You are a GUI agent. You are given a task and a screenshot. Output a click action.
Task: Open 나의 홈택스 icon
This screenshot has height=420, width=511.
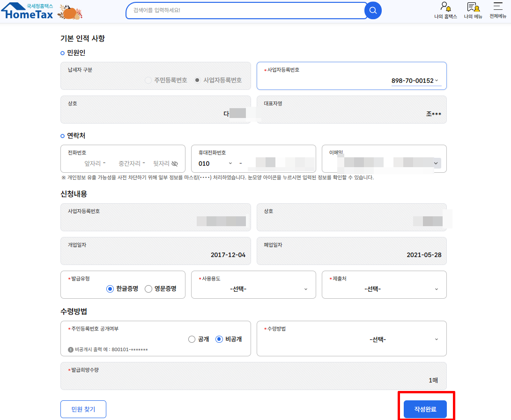445,10
